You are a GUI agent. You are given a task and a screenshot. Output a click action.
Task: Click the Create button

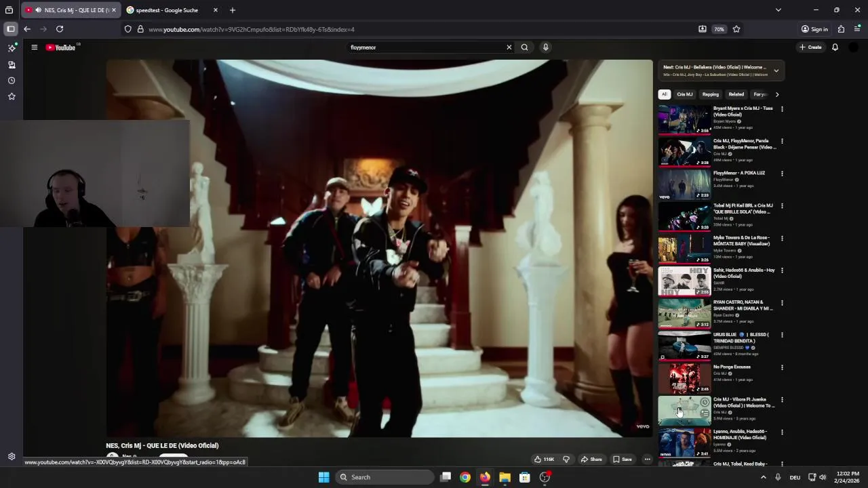810,47
